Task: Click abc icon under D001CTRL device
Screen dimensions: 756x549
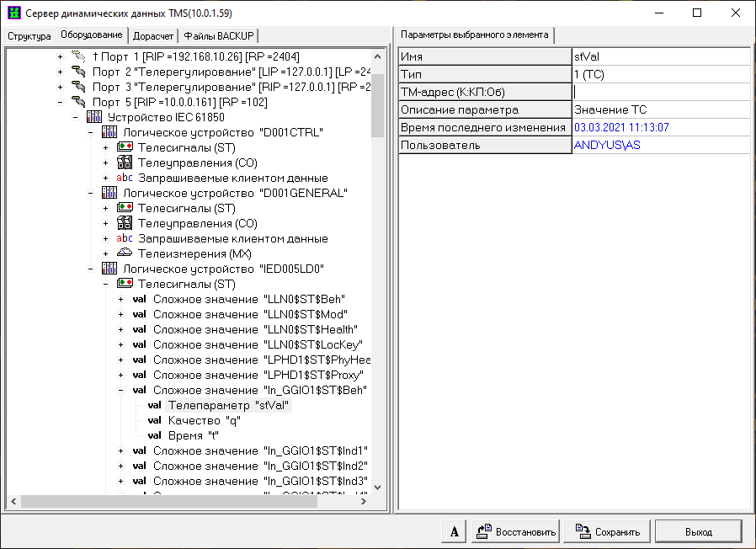Action: [125, 178]
